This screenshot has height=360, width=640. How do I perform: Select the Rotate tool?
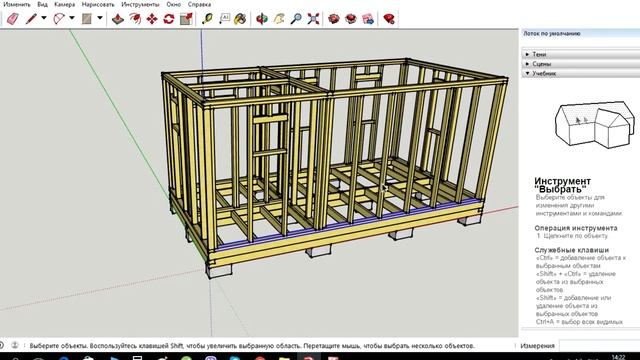pos(169,19)
